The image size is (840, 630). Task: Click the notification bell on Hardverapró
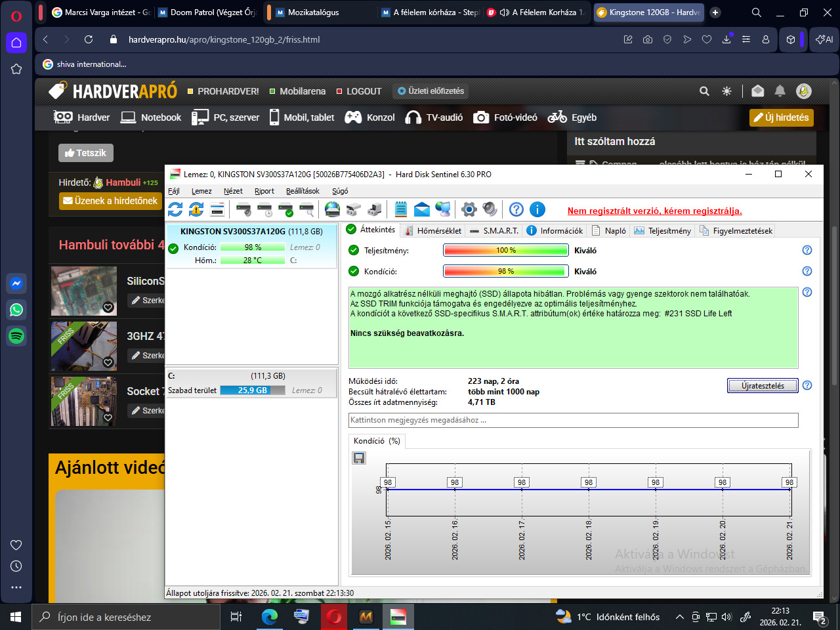point(780,91)
